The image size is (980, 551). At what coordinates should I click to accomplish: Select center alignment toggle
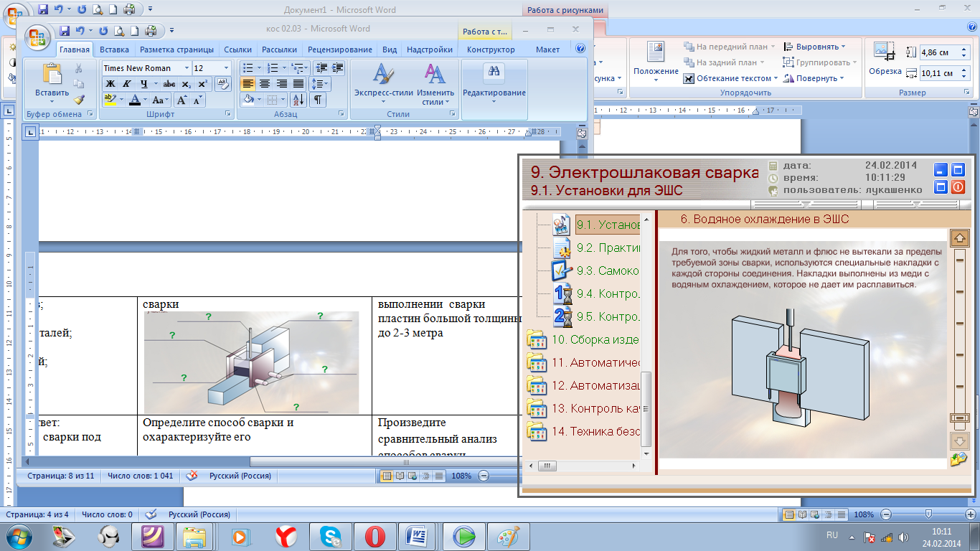point(264,84)
